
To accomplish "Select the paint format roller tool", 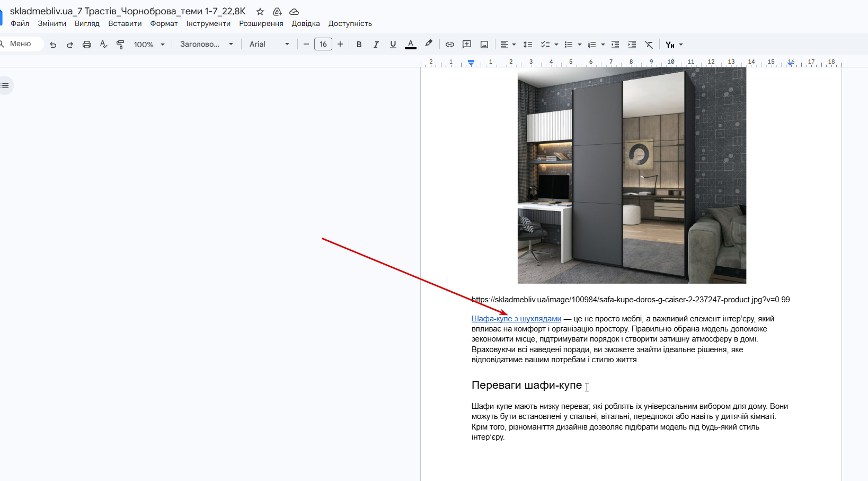I will click(x=120, y=45).
